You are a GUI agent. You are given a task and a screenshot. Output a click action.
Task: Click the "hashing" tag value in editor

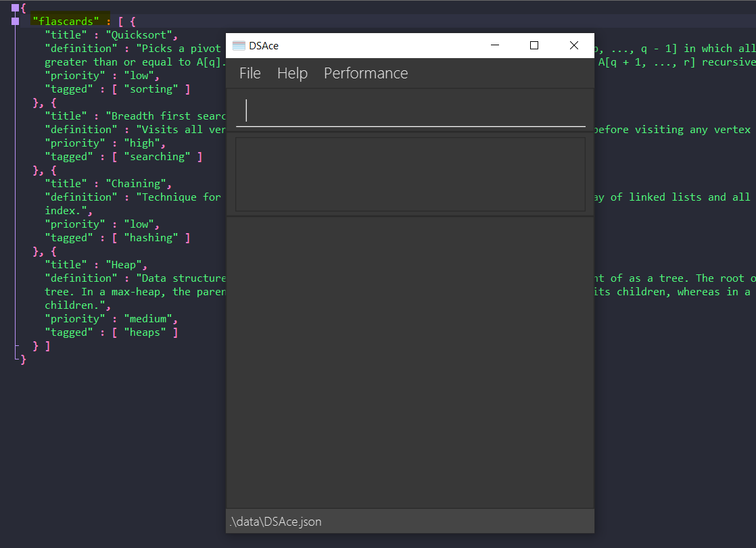151,238
